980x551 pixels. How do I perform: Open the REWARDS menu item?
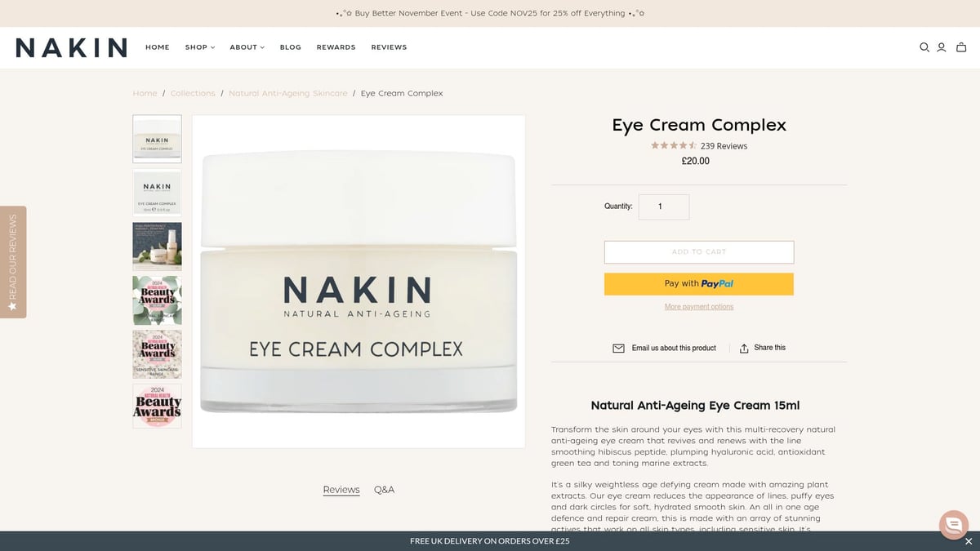click(x=336, y=47)
